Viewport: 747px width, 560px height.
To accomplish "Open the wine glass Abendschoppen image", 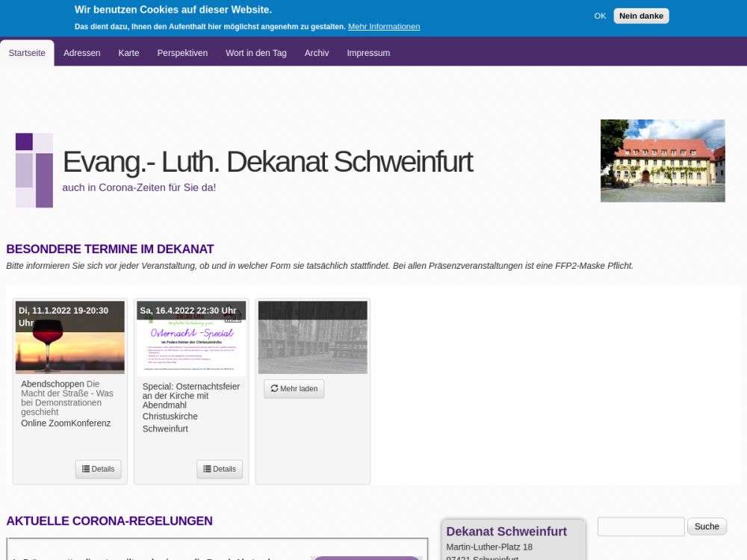I will [70, 337].
